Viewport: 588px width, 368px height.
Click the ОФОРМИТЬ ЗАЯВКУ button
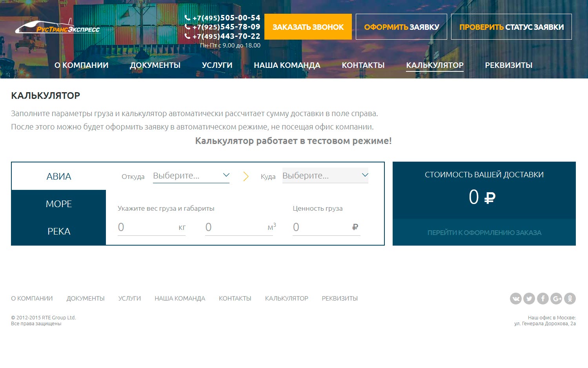click(401, 27)
